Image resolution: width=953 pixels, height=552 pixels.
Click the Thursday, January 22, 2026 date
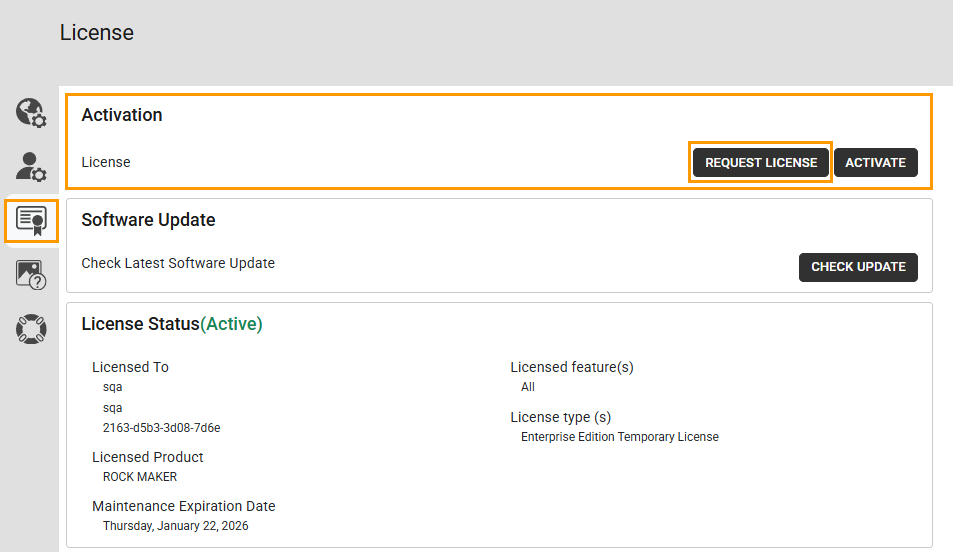coord(176,526)
